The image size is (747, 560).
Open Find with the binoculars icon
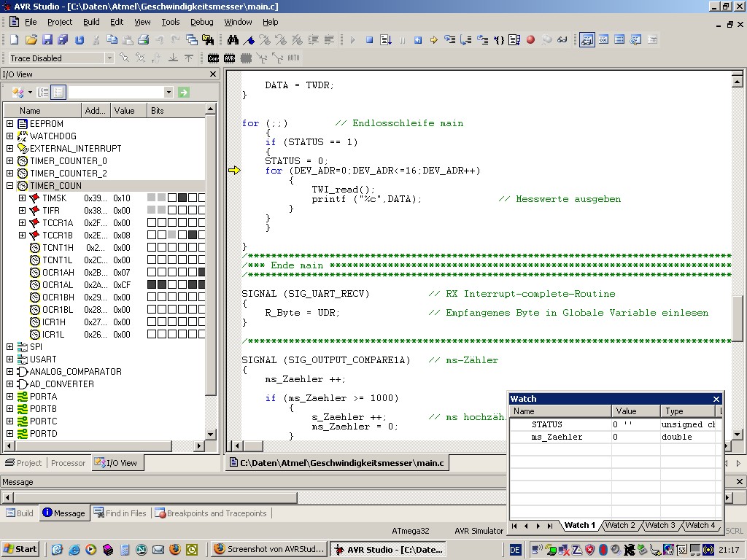coord(233,40)
